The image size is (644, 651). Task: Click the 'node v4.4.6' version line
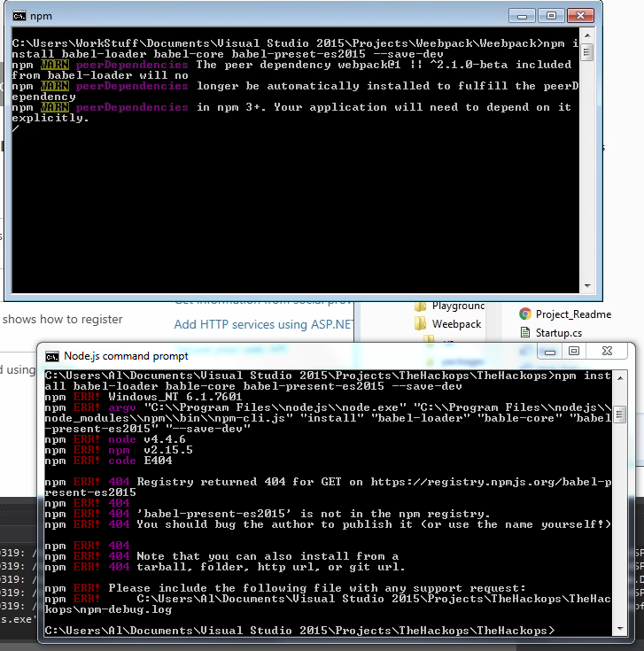pos(115,439)
